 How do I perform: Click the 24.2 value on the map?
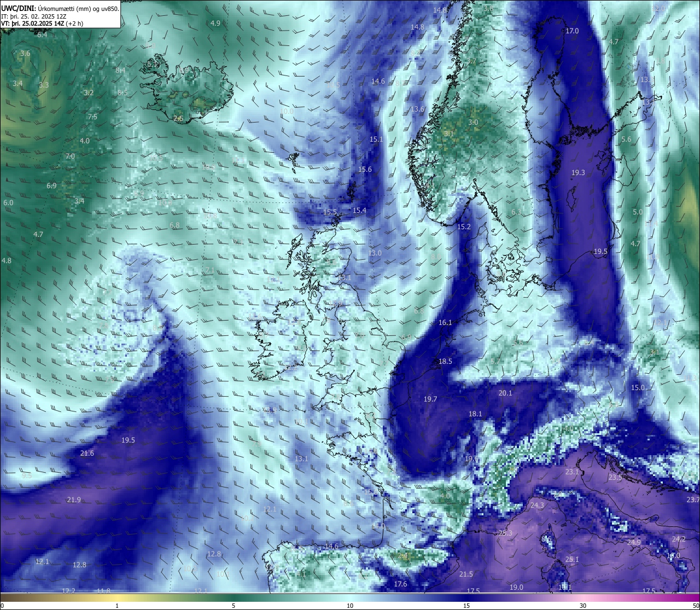click(x=679, y=539)
